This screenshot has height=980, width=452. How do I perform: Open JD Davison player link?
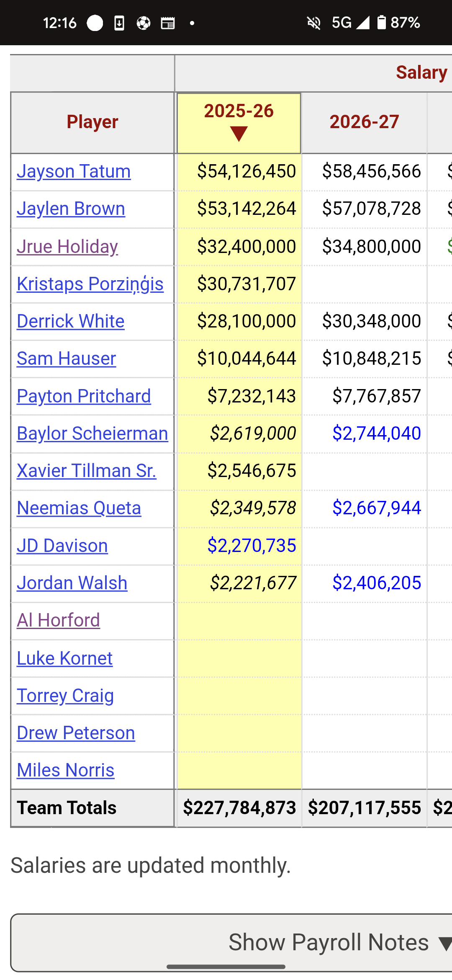62,545
